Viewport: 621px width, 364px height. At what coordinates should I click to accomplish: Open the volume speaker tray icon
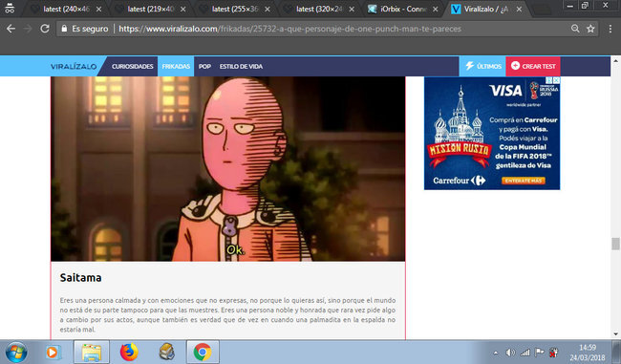coord(510,353)
